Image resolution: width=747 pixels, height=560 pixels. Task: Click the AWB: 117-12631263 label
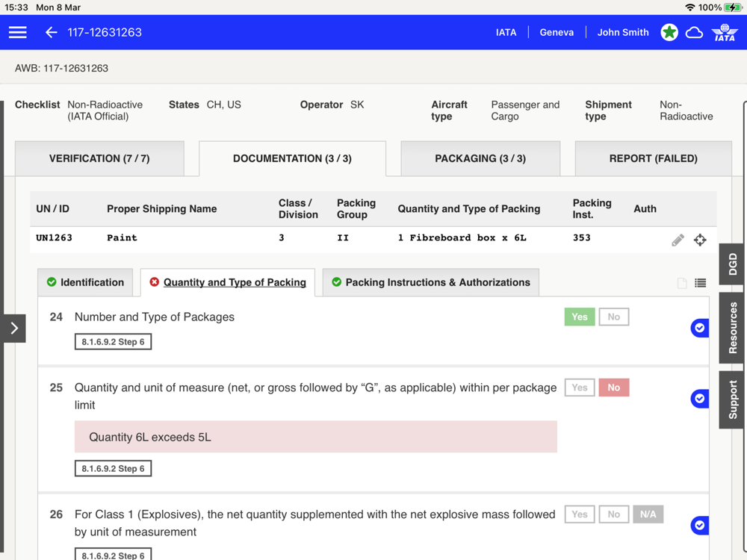point(61,68)
